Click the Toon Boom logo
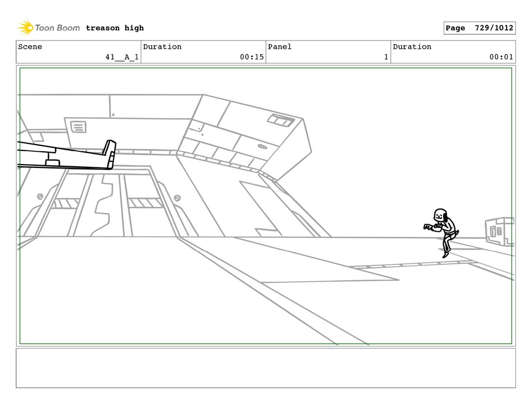This screenshot has width=532, height=412. pyautogui.click(x=49, y=28)
